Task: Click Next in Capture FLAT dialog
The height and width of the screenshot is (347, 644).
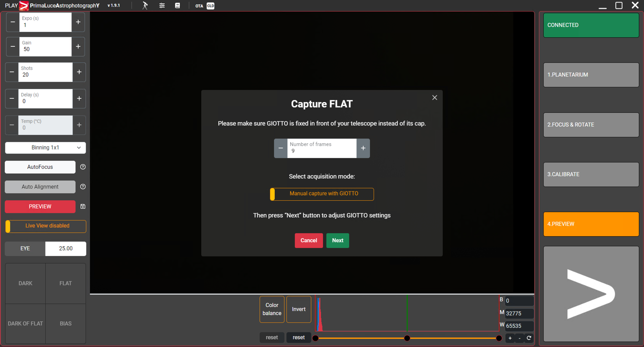Action: coord(338,241)
